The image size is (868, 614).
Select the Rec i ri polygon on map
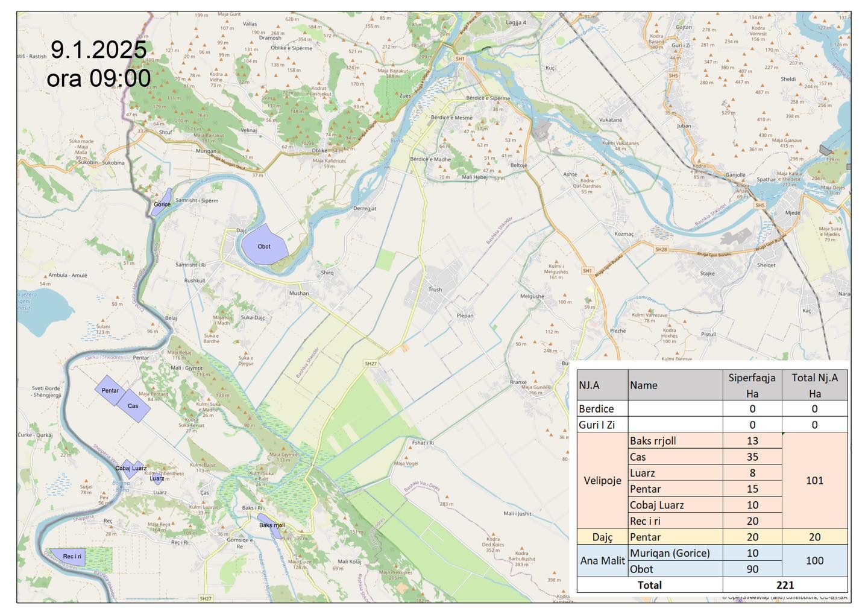[68, 557]
